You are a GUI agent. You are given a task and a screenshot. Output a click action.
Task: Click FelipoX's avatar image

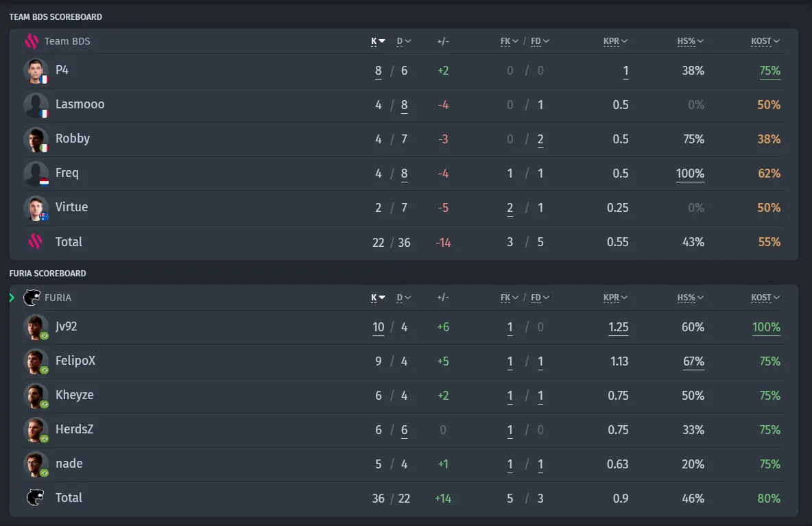[36, 361]
